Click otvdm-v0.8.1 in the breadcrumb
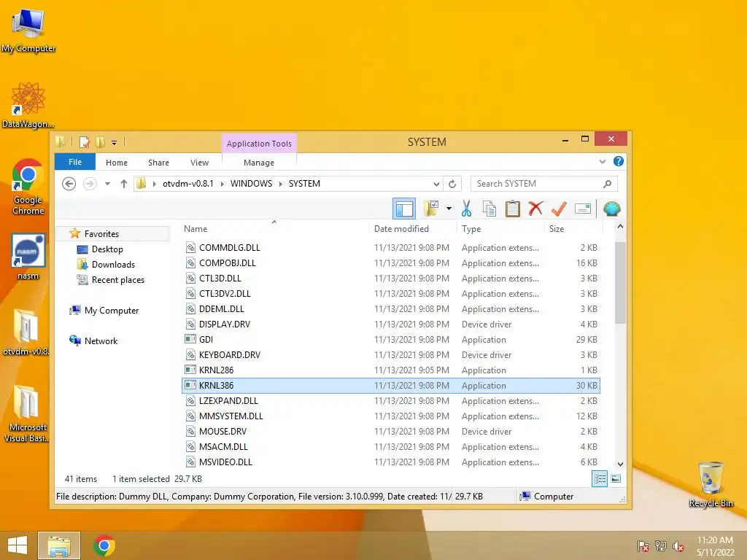 (x=188, y=184)
